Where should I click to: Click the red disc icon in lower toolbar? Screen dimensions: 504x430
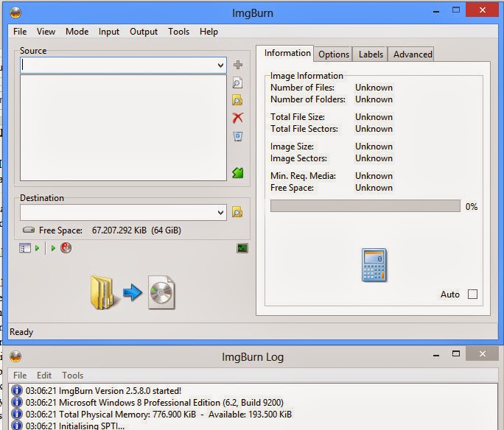click(x=66, y=248)
